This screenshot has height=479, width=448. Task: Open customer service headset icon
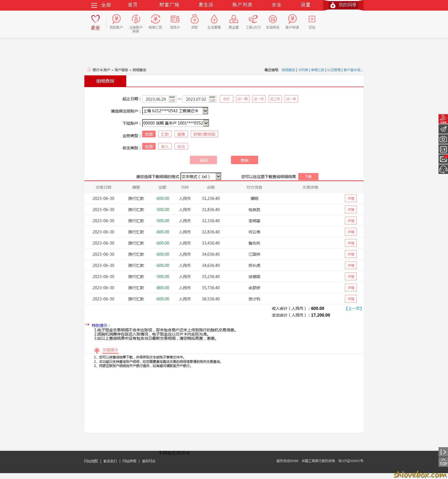(443, 169)
